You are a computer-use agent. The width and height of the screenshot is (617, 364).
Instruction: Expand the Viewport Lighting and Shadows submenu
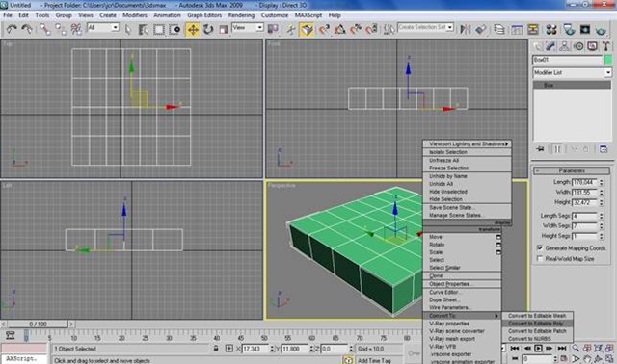[x=467, y=143]
